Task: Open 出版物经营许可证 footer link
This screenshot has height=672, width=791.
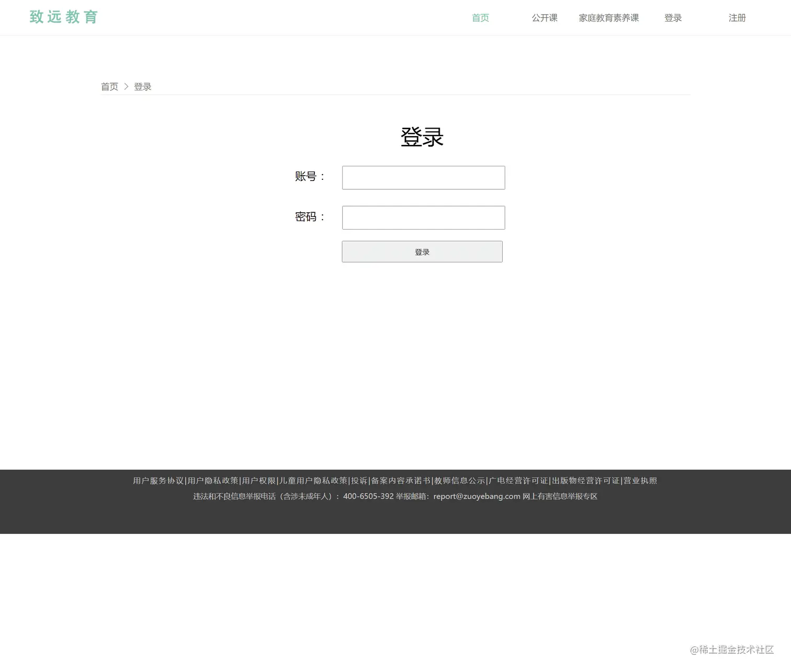Action: [x=586, y=481]
